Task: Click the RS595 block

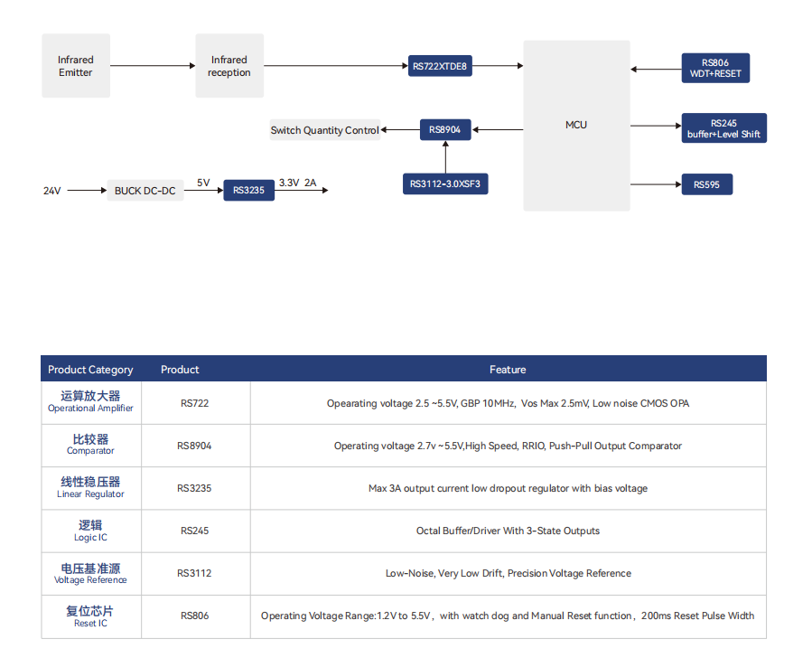Action: [x=706, y=184]
